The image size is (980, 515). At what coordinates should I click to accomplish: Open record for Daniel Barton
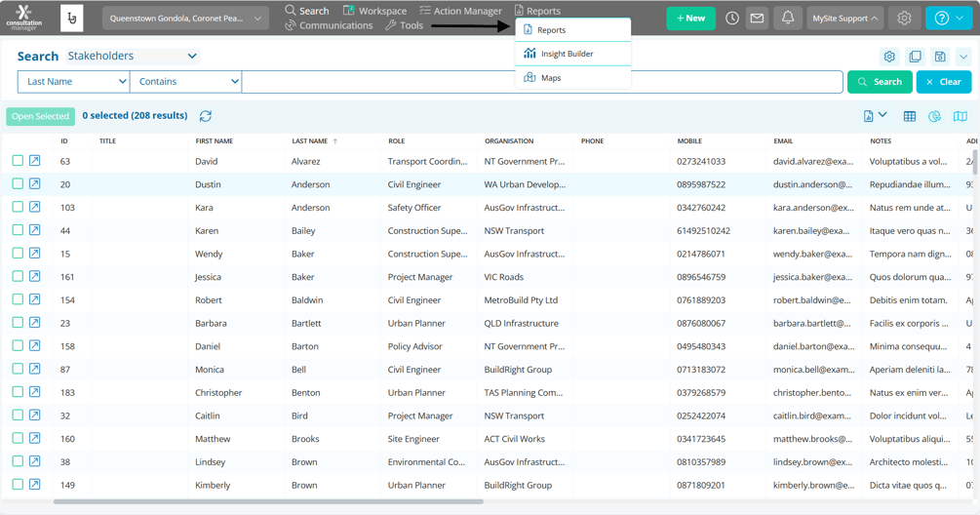(x=34, y=345)
